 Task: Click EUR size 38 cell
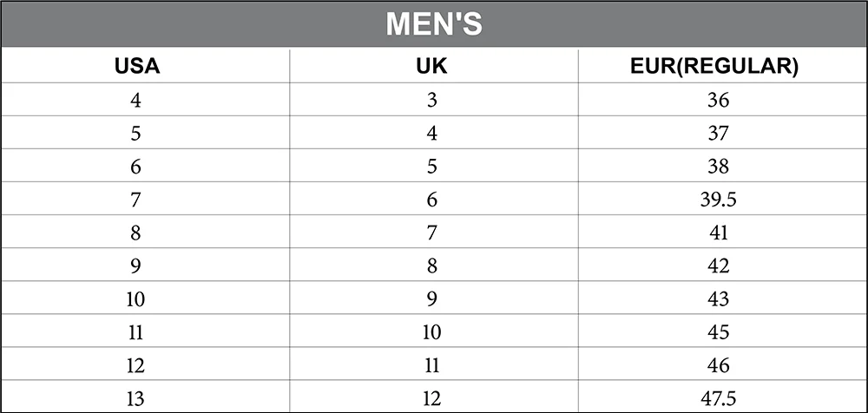[718, 167]
